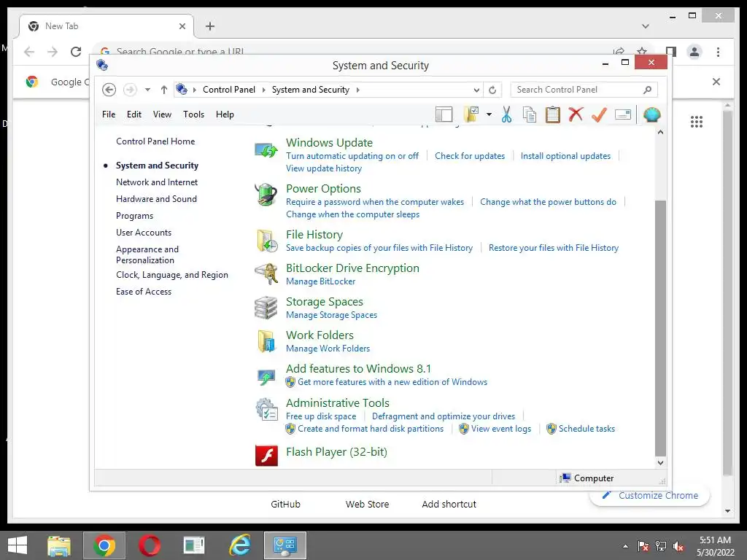Viewport: 747px width, 560px height.
Task: Open File Explorer from the taskbar
Action: point(59,545)
